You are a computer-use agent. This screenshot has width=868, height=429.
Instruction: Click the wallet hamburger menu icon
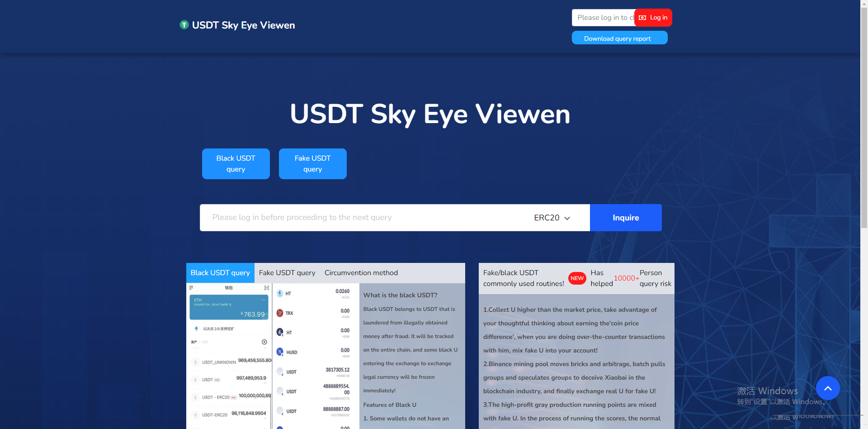click(x=191, y=288)
